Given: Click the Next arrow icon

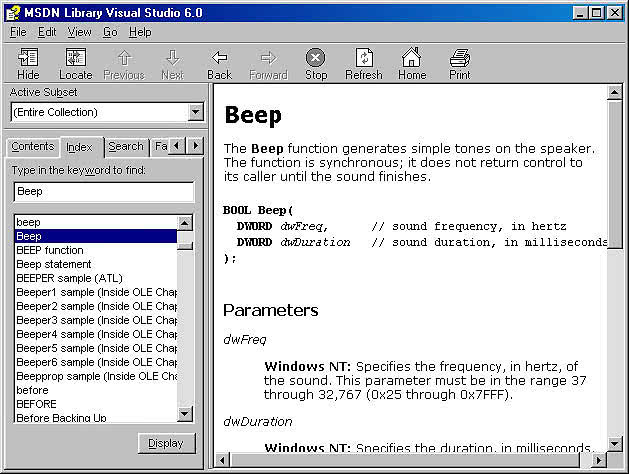Looking at the screenshot, I should 172,58.
